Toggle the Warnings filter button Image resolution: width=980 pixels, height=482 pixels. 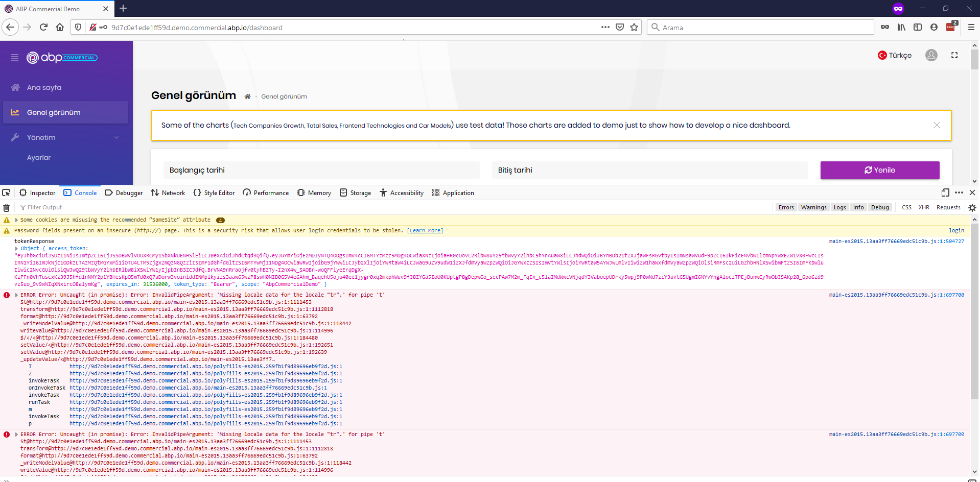point(813,207)
